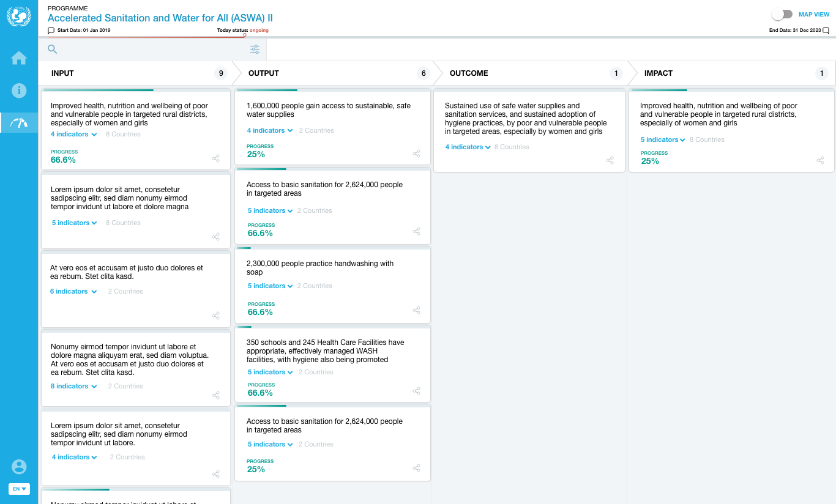Click 'End Date: 31 Dec 2023' label

click(795, 31)
